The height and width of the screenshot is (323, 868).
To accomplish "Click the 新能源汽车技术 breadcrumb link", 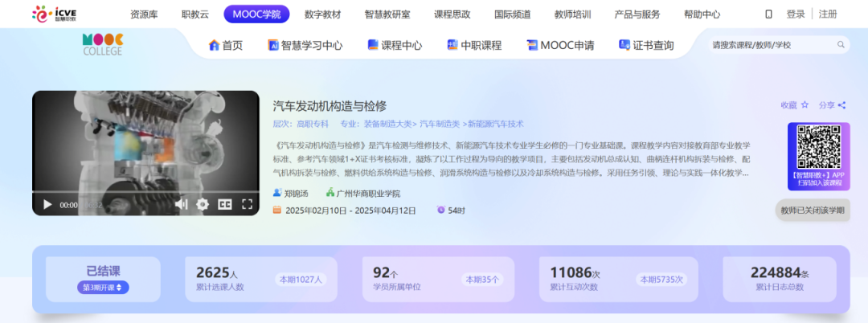I will (x=495, y=124).
